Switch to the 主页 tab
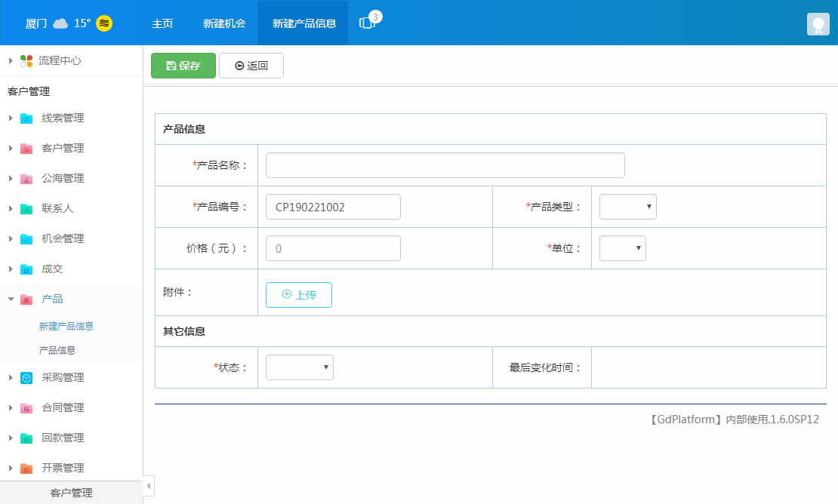Image resolution: width=838 pixels, height=504 pixels. [162, 23]
